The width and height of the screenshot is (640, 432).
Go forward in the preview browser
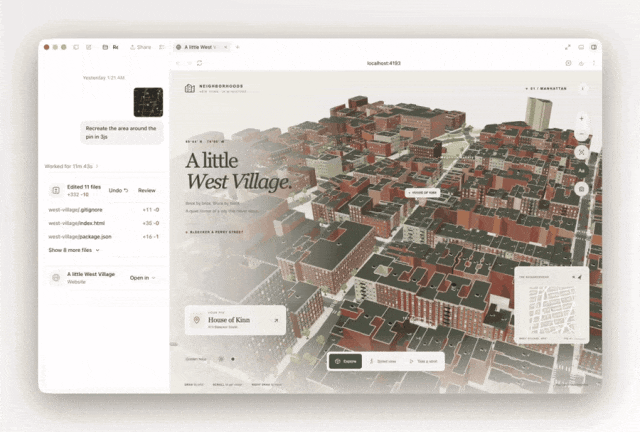tap(189, 63)
